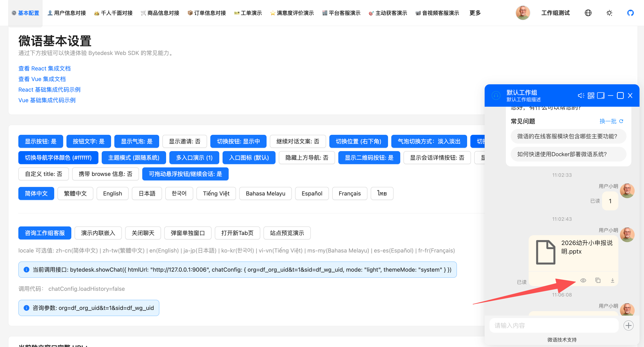Click the headset agent avatar in chat header
Viewport: 644px width, 347px height.
tap(496, 96)
